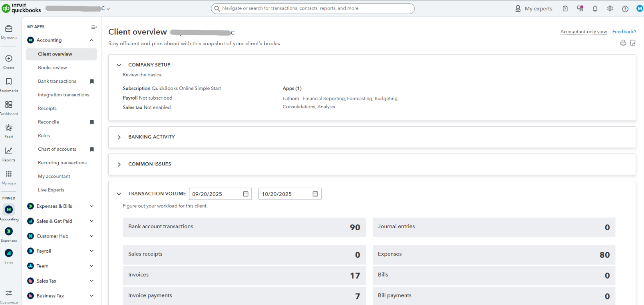Screen dimensions: 644x305
Task: Click the My experts button
Action: (534, 8)
